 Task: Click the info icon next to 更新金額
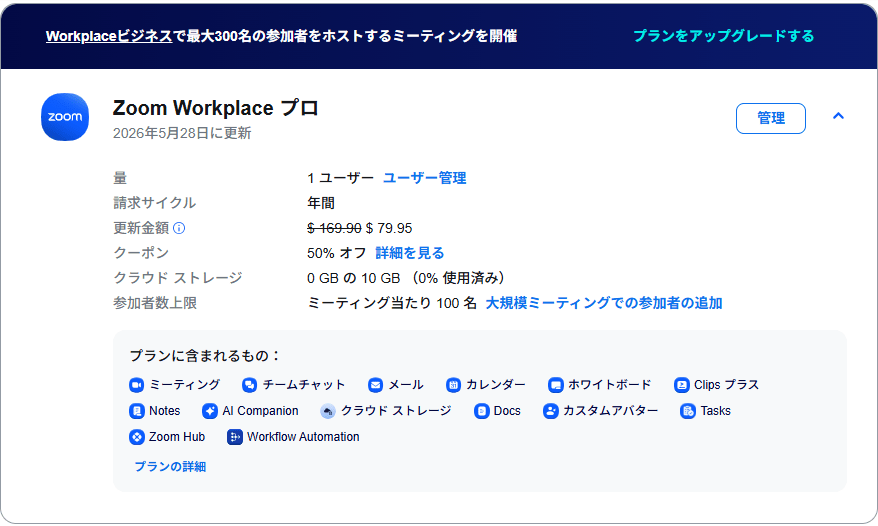click(x=179, y=228)
